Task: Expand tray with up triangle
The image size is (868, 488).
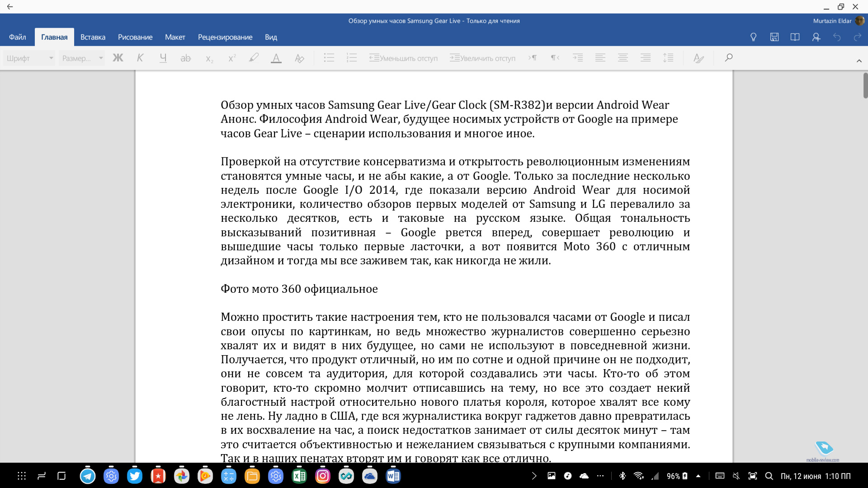Action: point(698,476)
